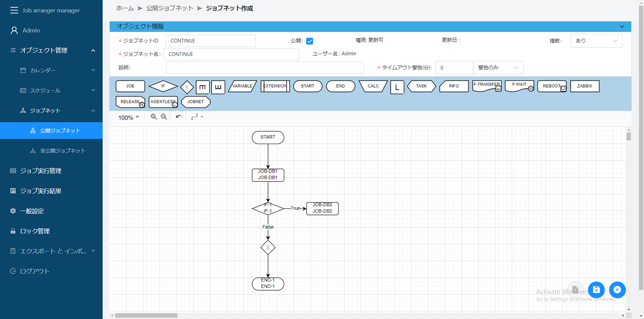Click the blue save floppy button

click(x=596, y=290)
